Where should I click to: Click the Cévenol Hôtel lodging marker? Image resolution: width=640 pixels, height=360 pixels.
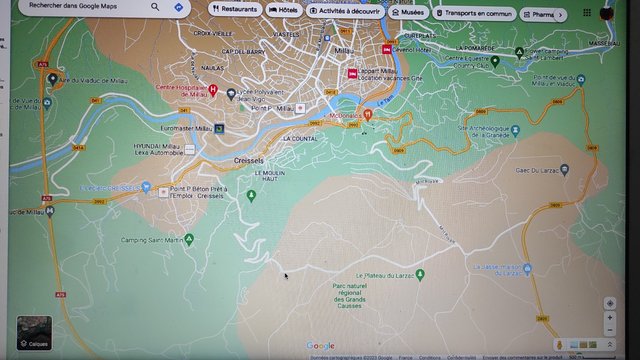point(387,49)
